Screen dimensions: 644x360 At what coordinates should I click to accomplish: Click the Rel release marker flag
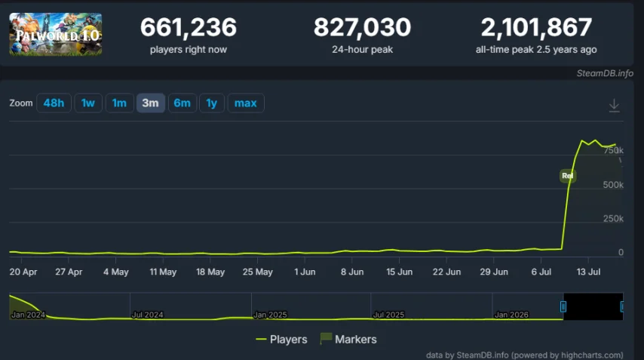tap(568, 176)
